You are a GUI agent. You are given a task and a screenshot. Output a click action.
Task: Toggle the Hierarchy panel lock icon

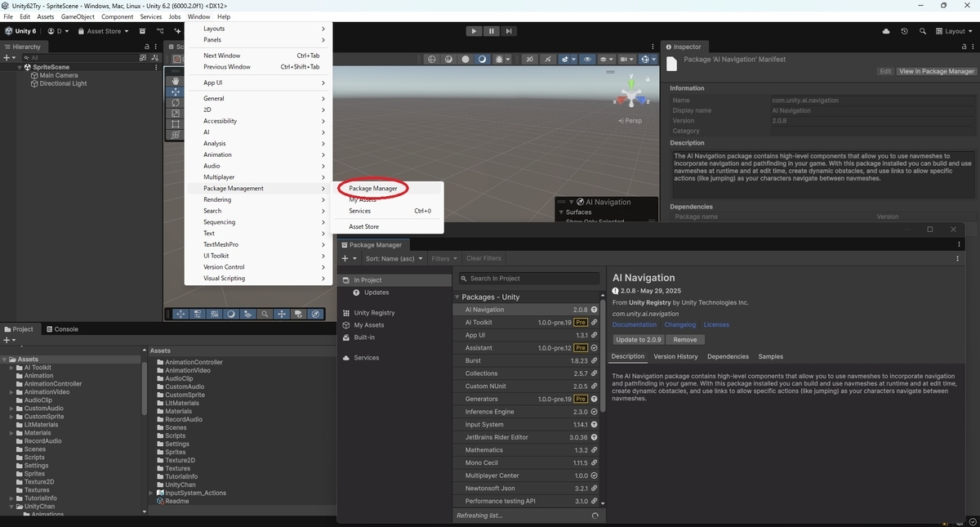click(x=147, y=47)
